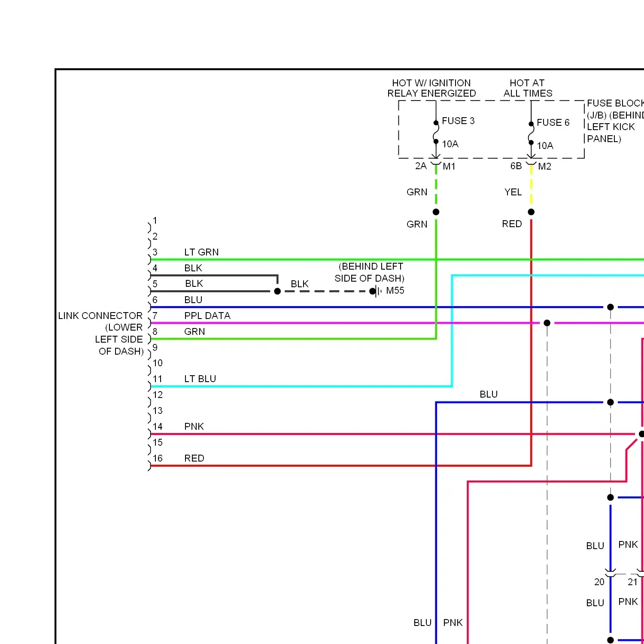644x644 pixels.
Task: Click the 'BLU' label at pin 6
Action: pos(193,300)
